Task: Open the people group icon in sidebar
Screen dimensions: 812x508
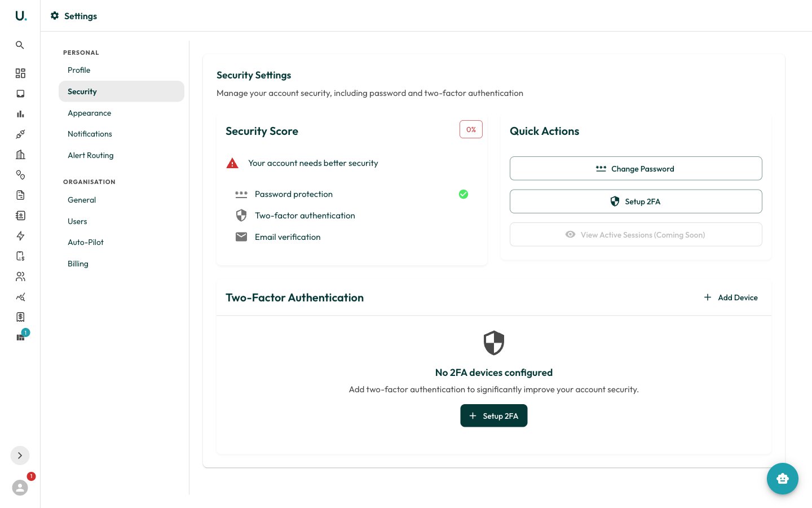Action: [x=20, y=277]
